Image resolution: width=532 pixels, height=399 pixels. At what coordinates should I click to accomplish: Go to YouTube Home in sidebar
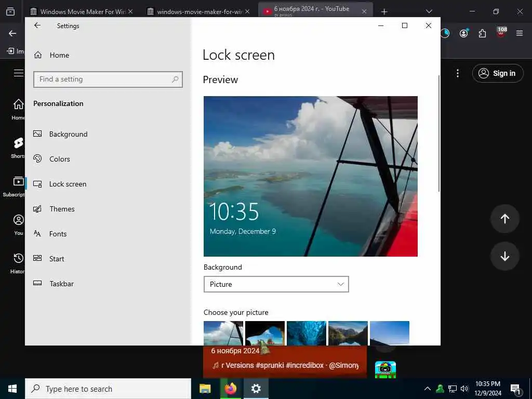pyautogui.click(x=18, y=109)
